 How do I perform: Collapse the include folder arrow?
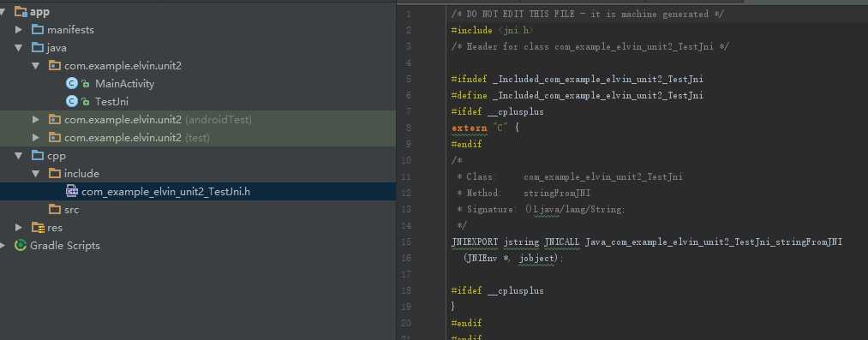point(36,174)
